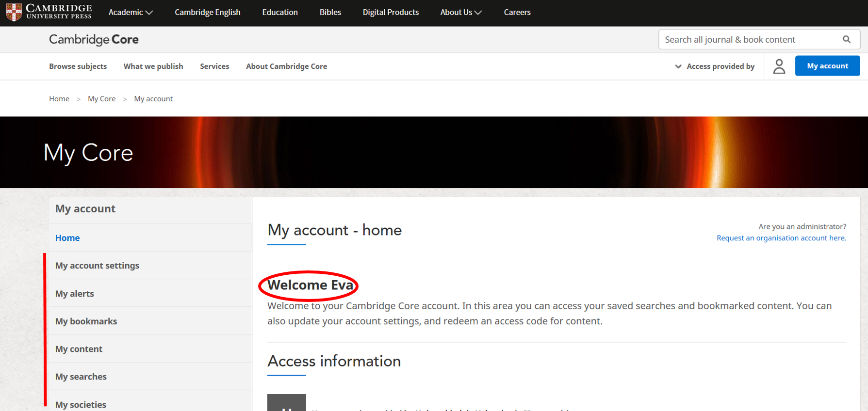Open Browse subjects
This screenshot has width=868, height=411.
click(78, 66)
